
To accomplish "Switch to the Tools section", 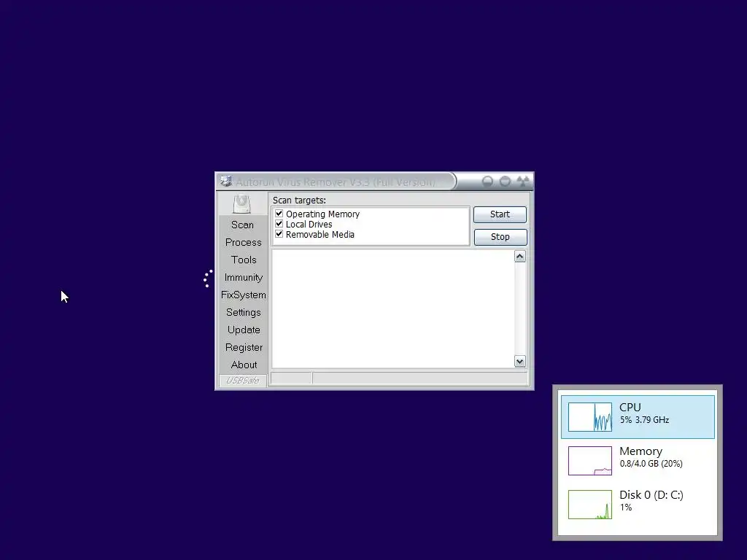I will pyautogui.click(x=244, y=260).
